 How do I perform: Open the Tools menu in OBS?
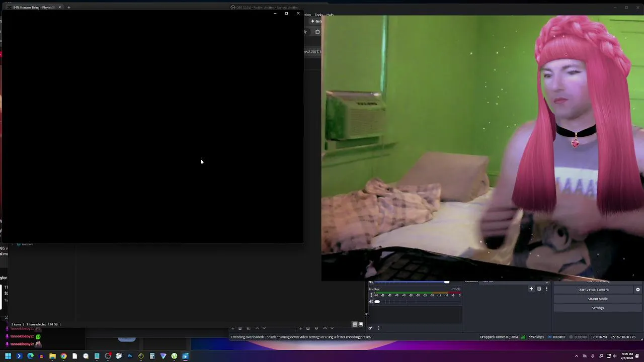(318, 15)
